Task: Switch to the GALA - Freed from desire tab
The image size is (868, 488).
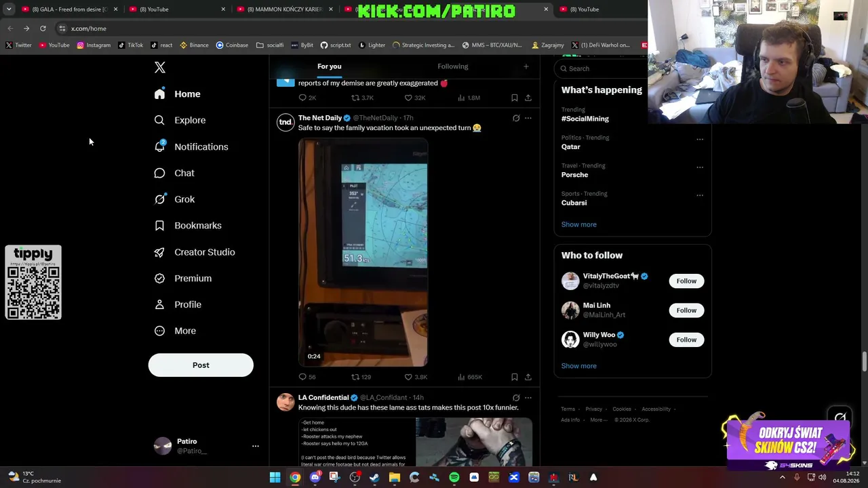Action: click(x=70, y=9)
